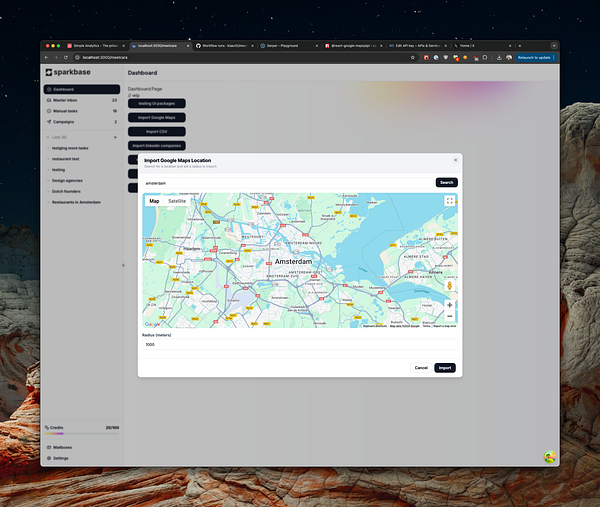Click the sparkbase logo in sidebar

coord(68,72)
